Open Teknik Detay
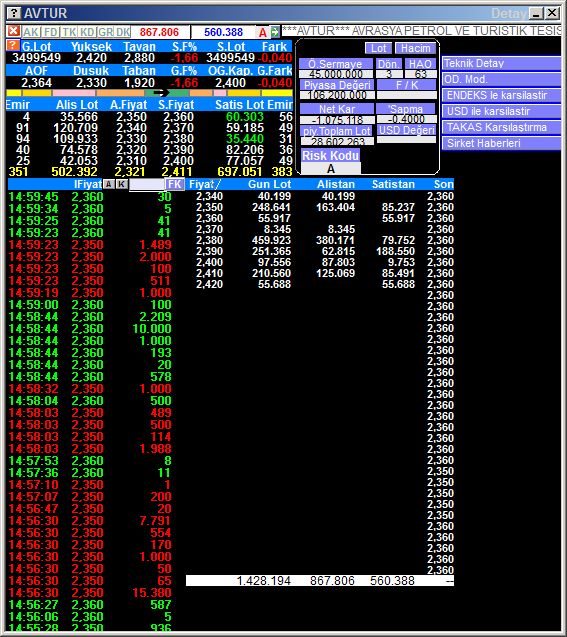Viewport: 567px width, 637px height. [x=501, y=63]
